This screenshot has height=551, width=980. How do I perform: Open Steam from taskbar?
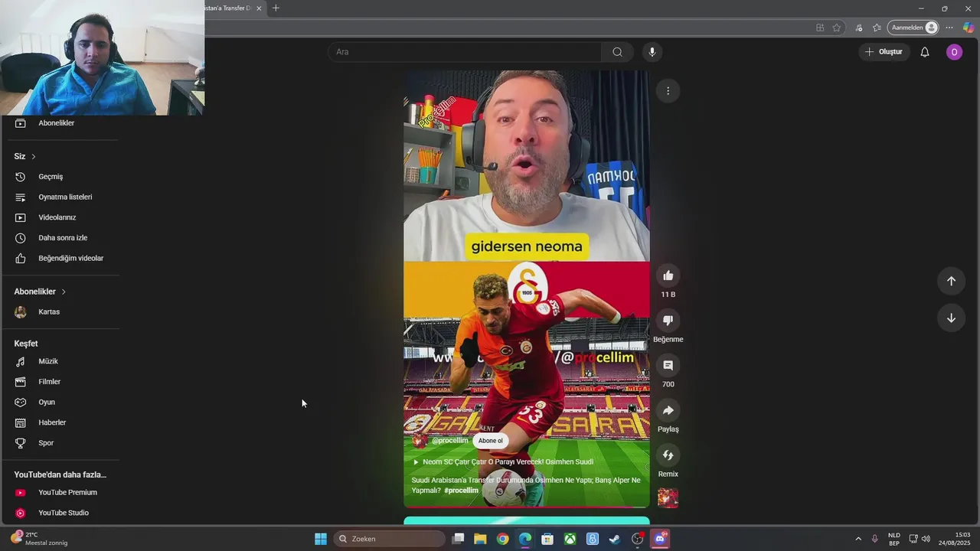click(614, 539)
